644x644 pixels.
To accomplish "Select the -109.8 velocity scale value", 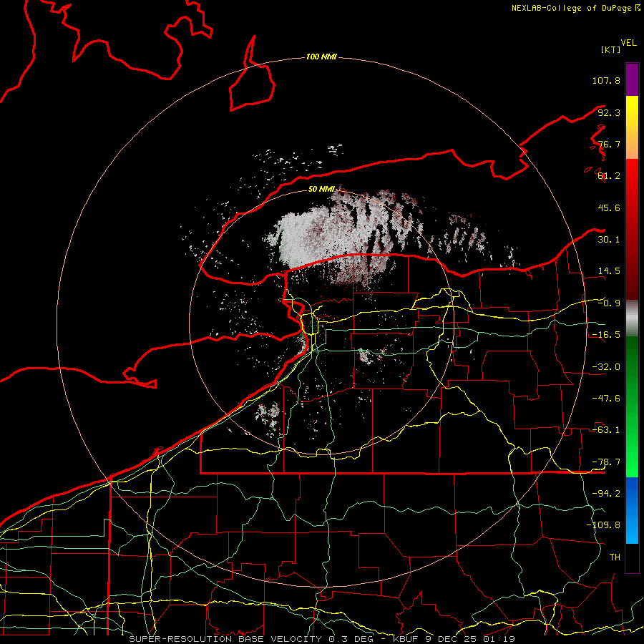I will pyautogui.click(x=603, y=525).
